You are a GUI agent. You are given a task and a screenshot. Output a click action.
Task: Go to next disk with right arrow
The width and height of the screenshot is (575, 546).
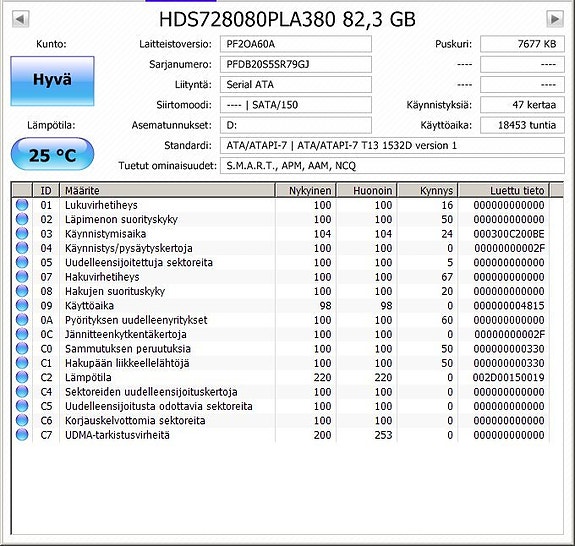555,19
